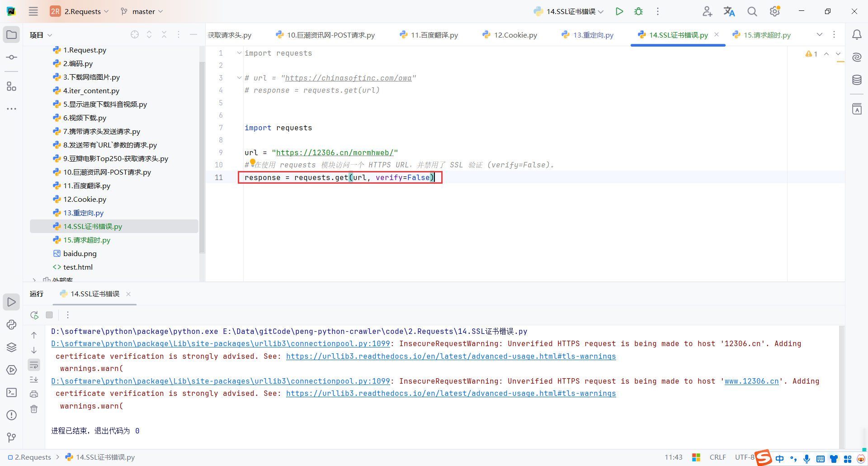868x466 pixels.
Task: Close the 14.SSL证书错误.py editor tab
Action: [x=717, y=34]
